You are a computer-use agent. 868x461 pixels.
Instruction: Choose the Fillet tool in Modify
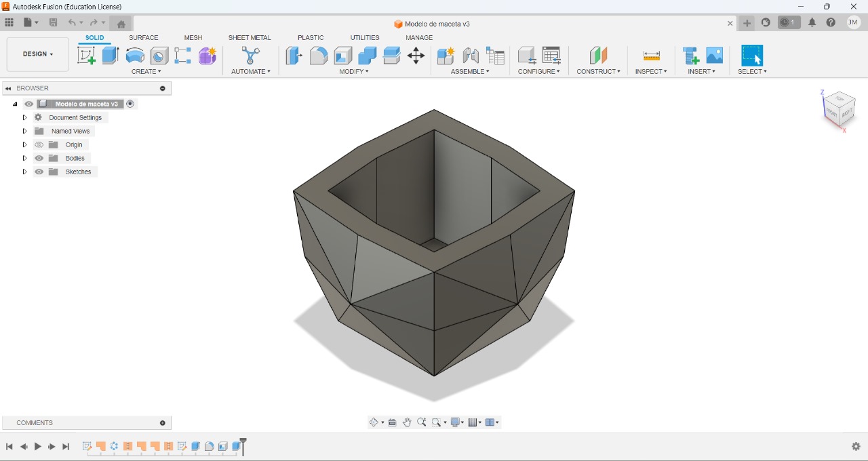(319, 56)
